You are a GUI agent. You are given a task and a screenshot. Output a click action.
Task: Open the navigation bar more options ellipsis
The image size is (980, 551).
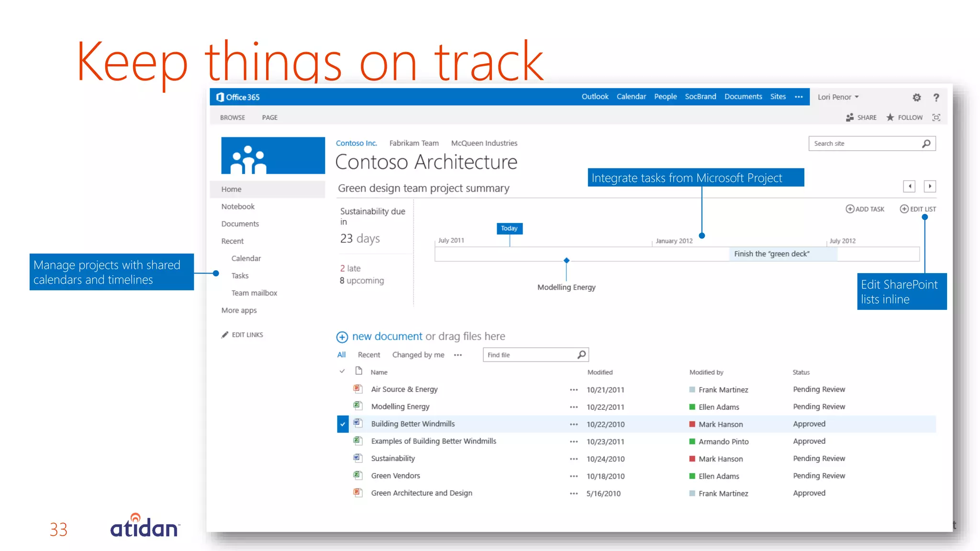(x=799, y=97)
